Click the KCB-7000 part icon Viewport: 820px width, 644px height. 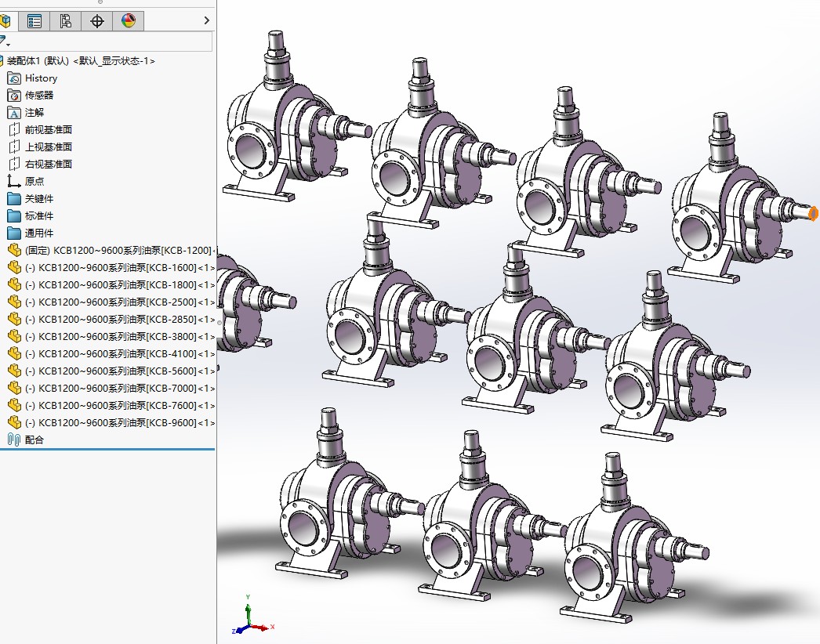click(x=14, y=389)
